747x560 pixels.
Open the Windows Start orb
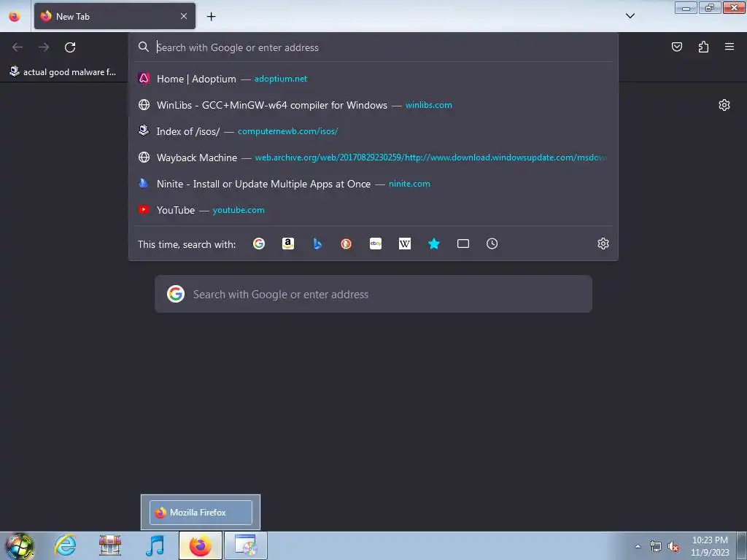(x=20, y=545)
